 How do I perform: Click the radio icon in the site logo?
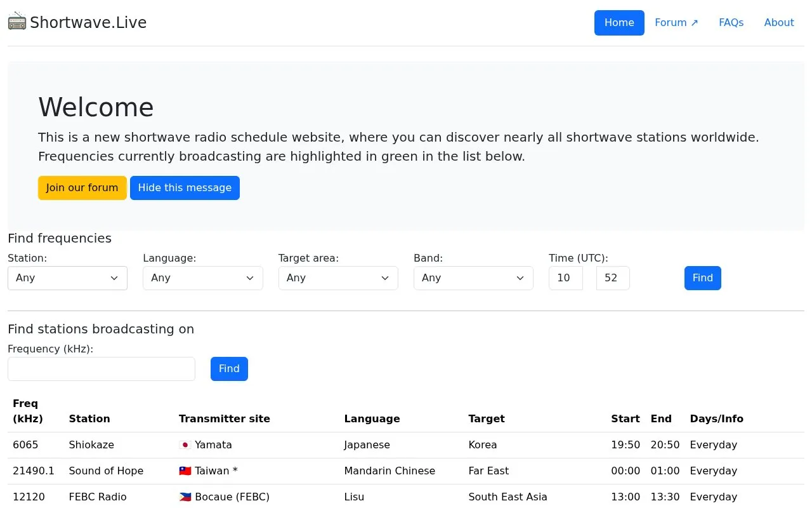click(x=17, y=22)
